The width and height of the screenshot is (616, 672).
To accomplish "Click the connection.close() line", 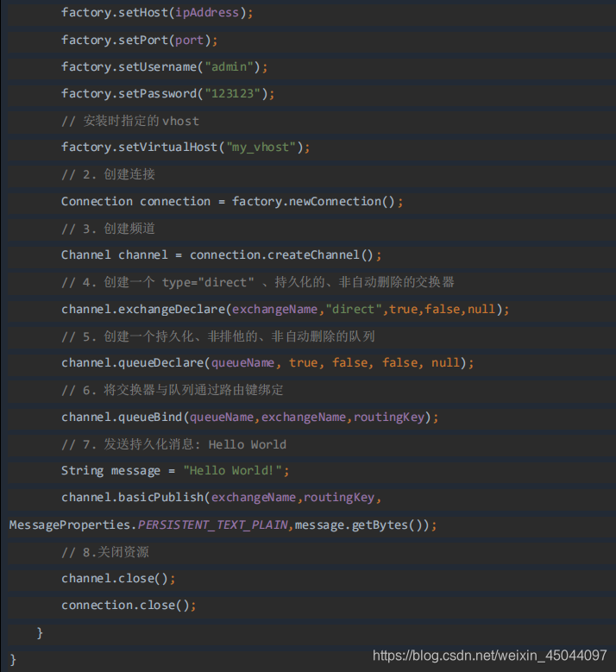I will pos(129,605).
